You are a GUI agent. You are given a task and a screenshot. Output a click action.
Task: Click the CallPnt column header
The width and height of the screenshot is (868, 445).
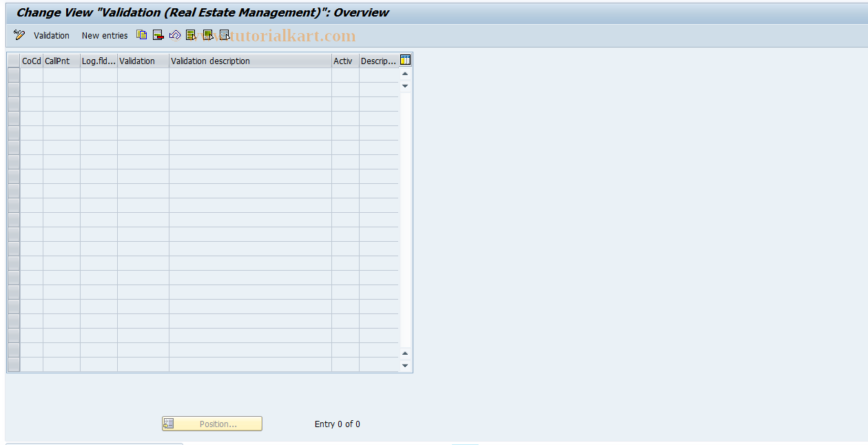click(x=61, y=61)
